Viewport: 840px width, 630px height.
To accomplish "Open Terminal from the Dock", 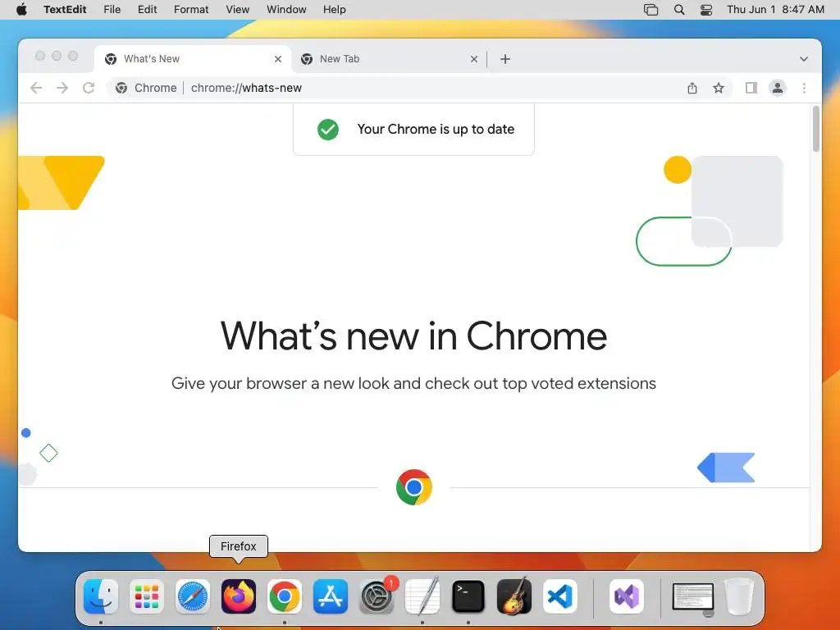I will [x=468, y=596].
